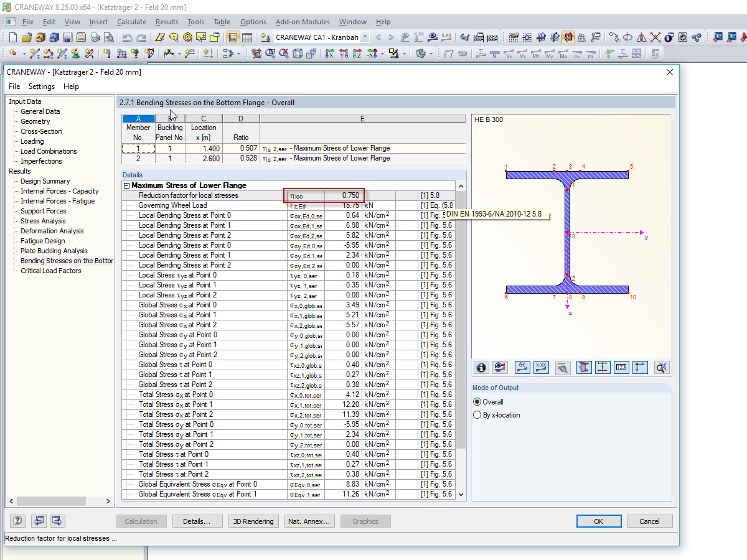This screenshot has height=560, width=747.
Task: Open the Window menu
Action: (353, 22)
